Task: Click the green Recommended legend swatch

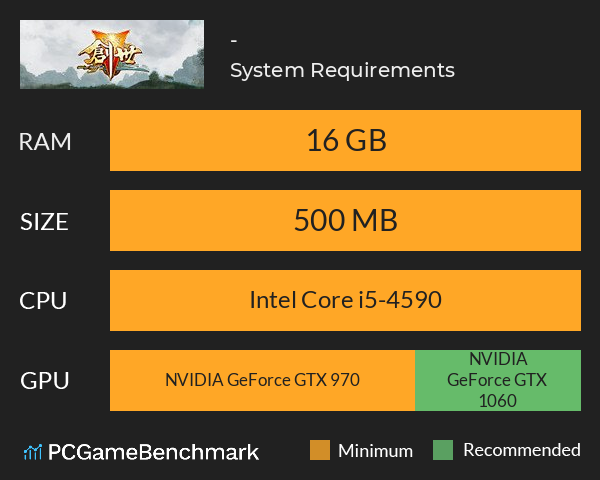Action: tap(443, 450)
